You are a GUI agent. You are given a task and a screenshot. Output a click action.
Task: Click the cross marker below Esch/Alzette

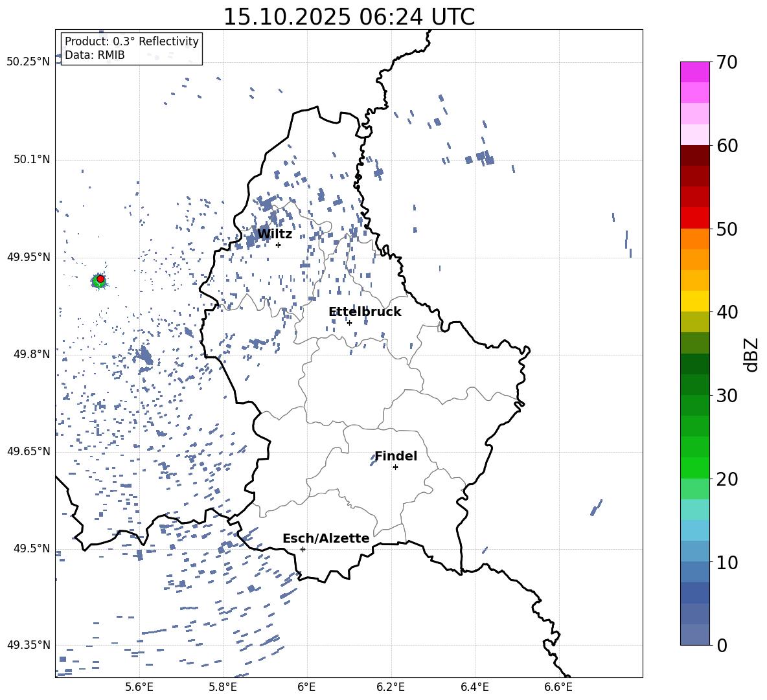pos(303,549)
